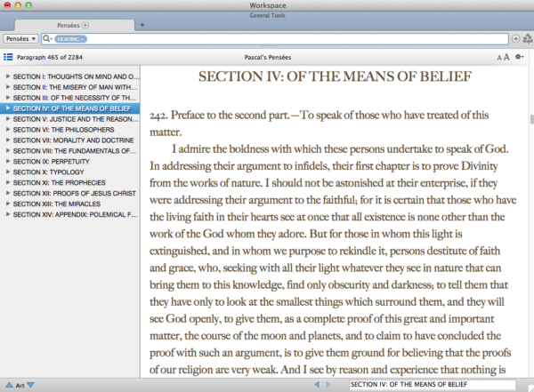The width and height of the screenshot is (534, 392).
Task: Expand Section IV: Of the Means of Belief
Action: pos(8,108)
